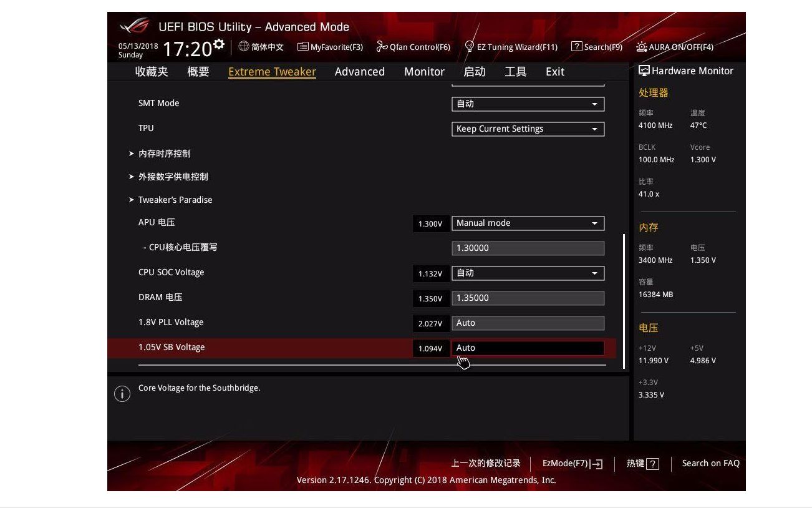Select SMT Mode label
Screen dimensions: 812x508
pos(158,104)
